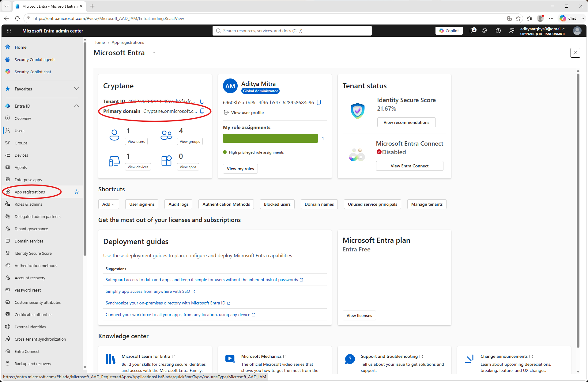Click the groups icon in Cryptane card
The image size is (588, 382).
(x=166, y=135)
